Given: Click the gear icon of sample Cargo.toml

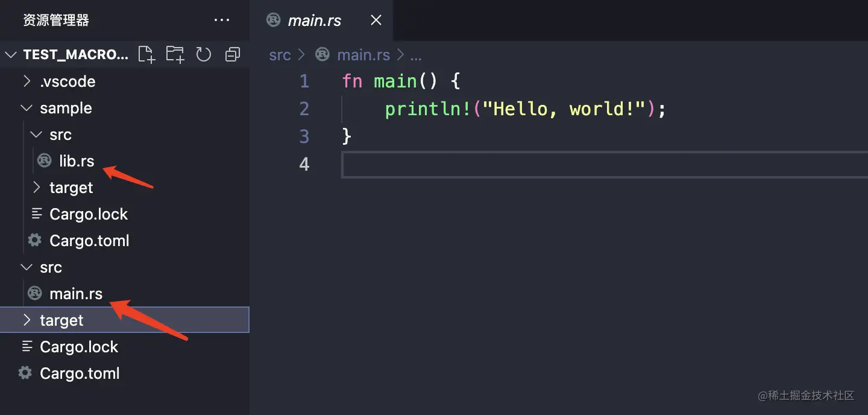Looking at the screenshot, I should (x=35, y=240).
